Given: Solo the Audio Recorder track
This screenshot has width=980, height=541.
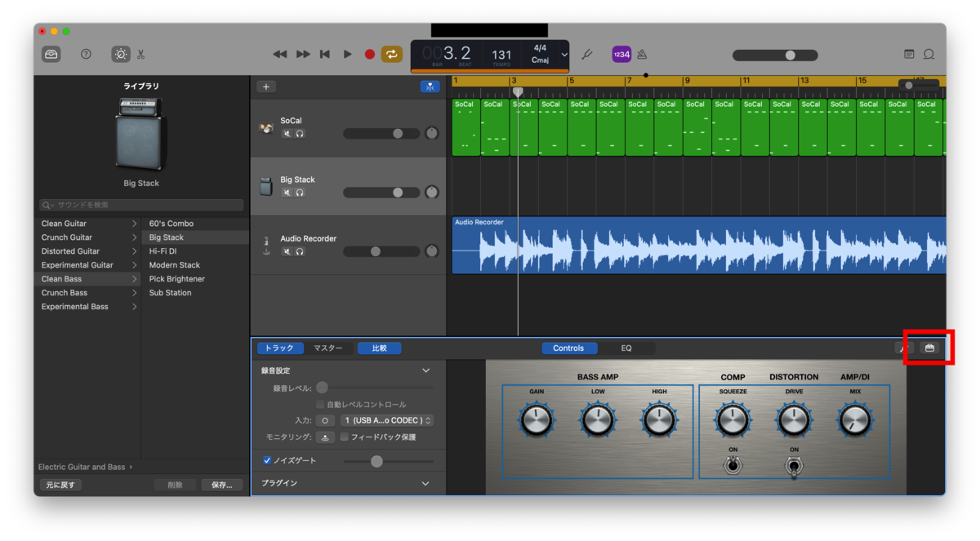Looking at the screenshot, I should click(x=300, y=251).
